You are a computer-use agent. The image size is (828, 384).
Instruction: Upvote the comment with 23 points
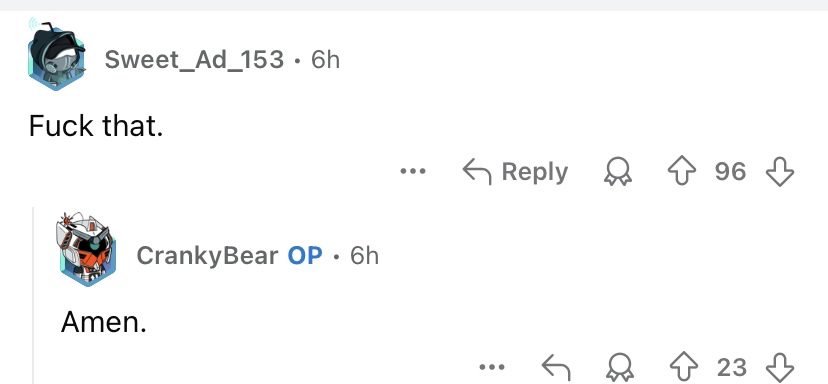tap(684, 367)
